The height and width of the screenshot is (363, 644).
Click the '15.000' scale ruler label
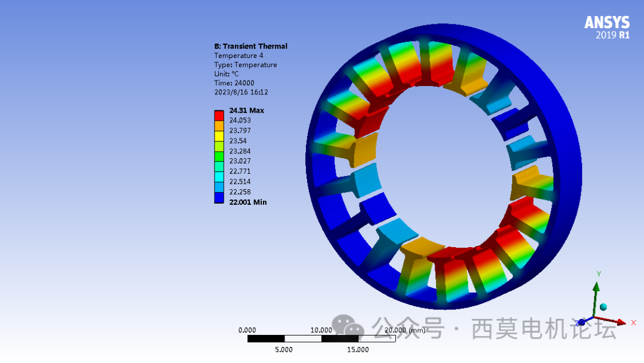click(358, 350)
